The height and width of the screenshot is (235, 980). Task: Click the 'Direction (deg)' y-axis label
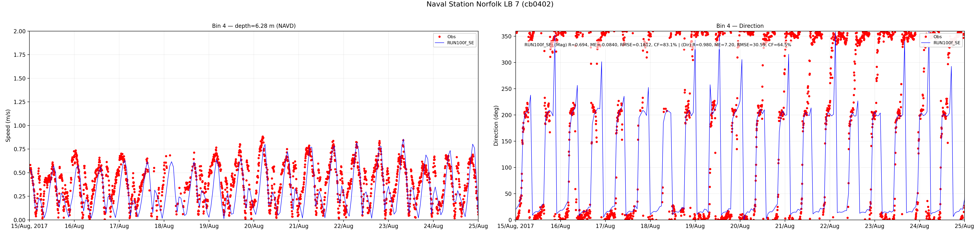496,126
